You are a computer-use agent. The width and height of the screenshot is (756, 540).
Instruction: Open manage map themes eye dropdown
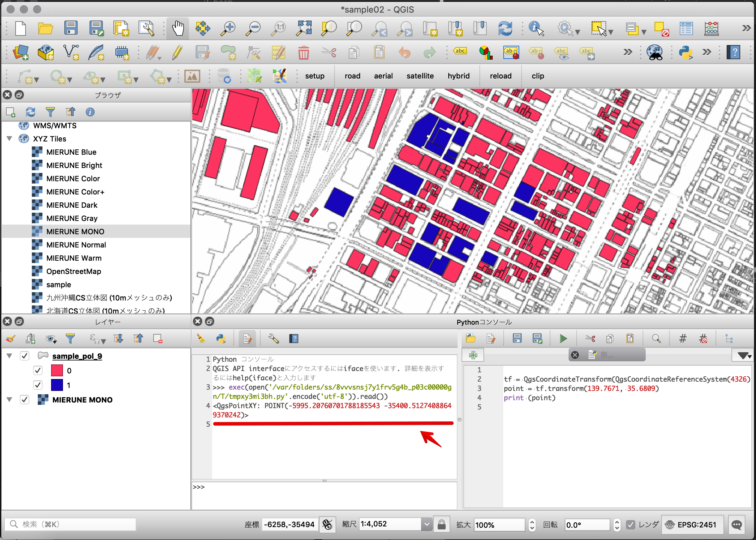pos(51,339)
